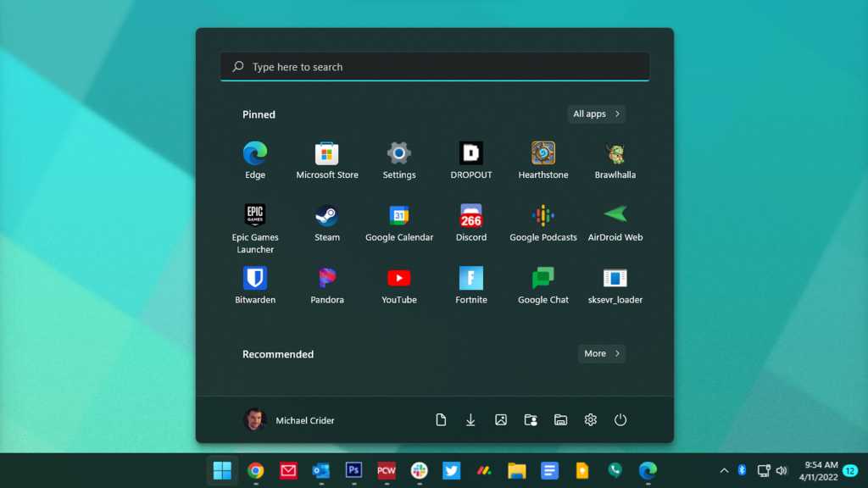Open the Documents folder shortcut icon

[441, 420]
